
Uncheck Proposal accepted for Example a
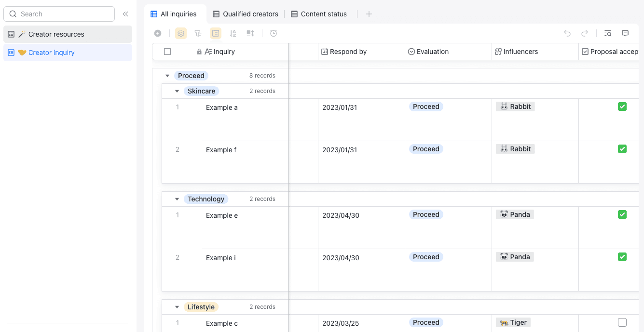[622, 106]
